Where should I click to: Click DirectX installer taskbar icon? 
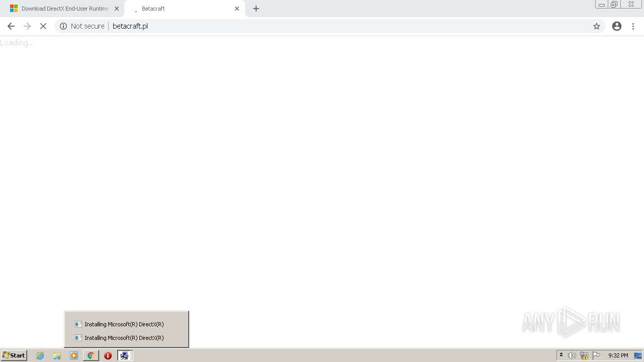coord(124,355)
